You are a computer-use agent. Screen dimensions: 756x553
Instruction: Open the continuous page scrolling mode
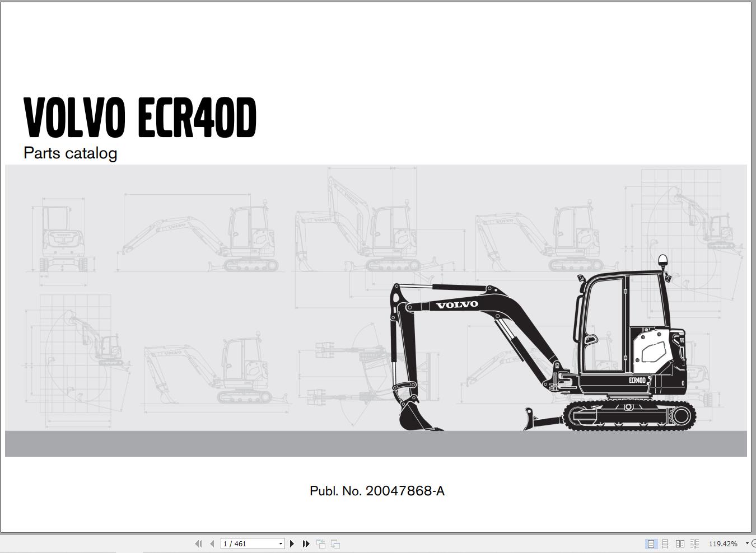point(665,543)
